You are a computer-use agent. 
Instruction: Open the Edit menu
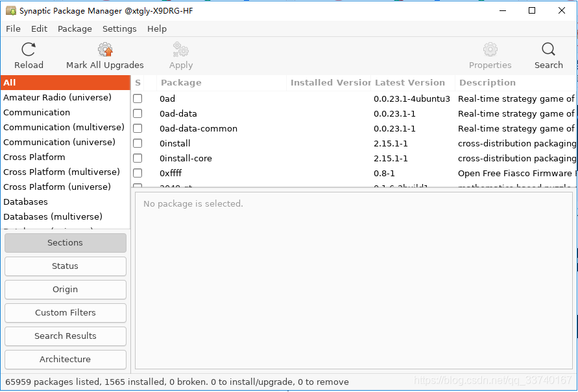[x=39, y=29]
